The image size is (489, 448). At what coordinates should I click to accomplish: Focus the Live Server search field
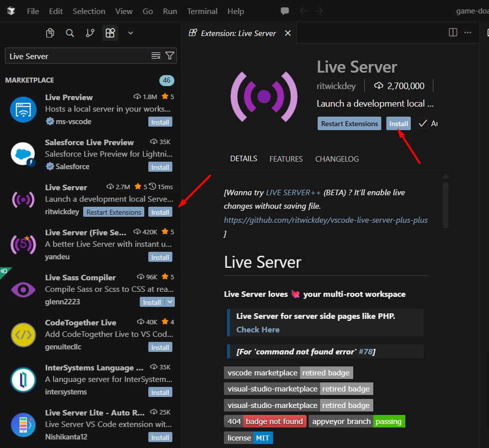pos(78,56)
